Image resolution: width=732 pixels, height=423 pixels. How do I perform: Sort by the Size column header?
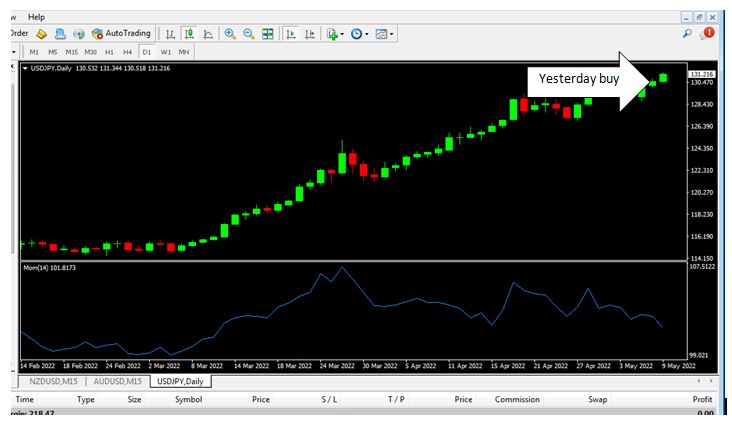(x=134, y=400)
